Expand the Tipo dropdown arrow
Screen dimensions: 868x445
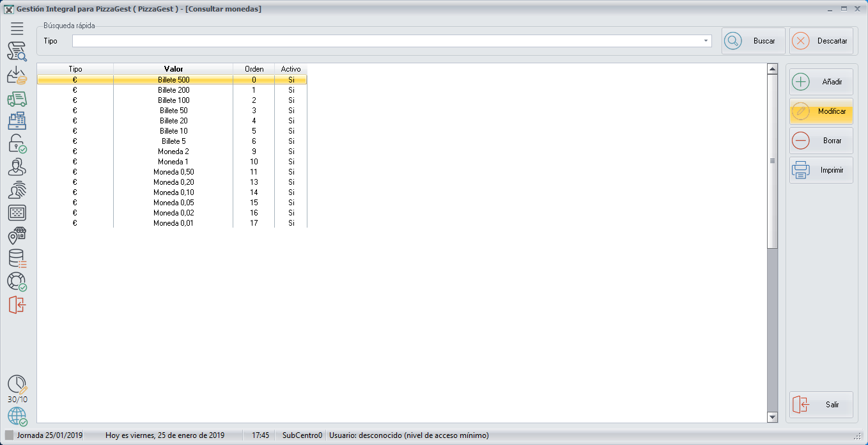[x=706, y=41]
